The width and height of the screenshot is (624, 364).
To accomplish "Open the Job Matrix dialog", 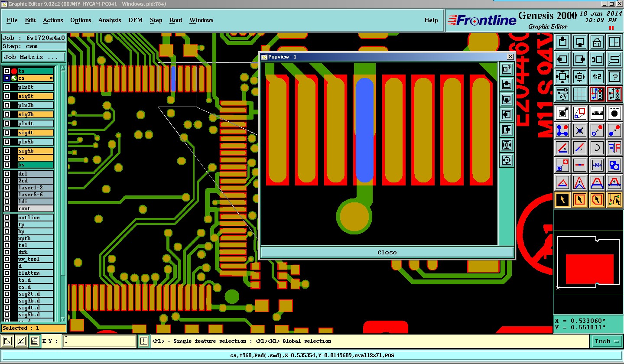I will (34, 57).
